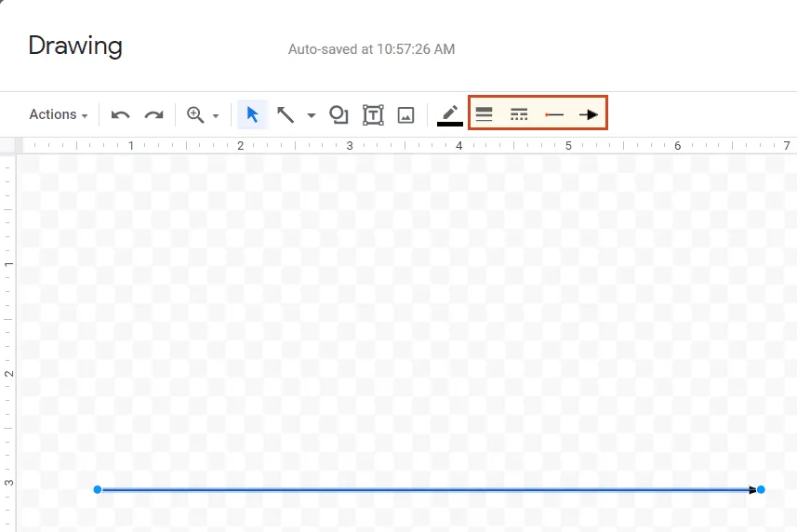Image resolution: width=797 pixels, height=532 pixels.
Task: Click the Redo arrow icon
Action: [153, 114]
